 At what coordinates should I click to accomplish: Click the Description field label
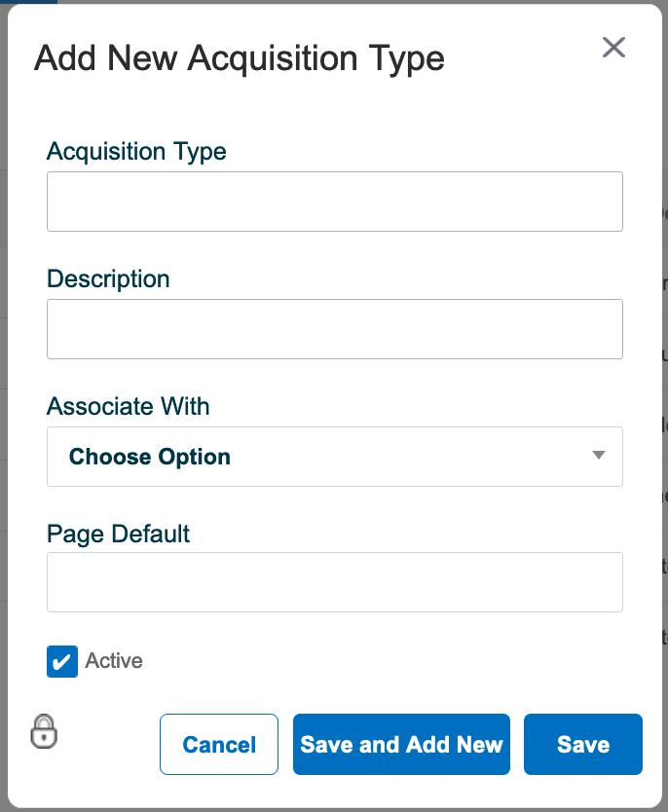point(108,279)
